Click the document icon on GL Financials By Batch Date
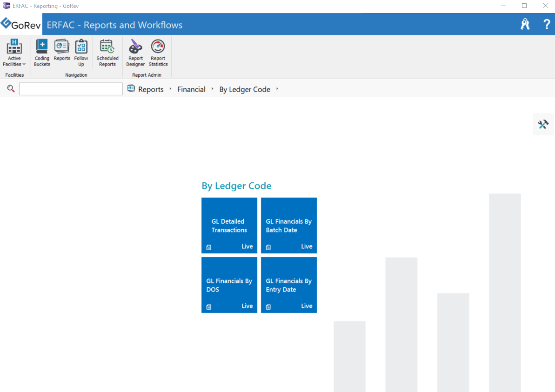The image size is (555, 392). click(x=268, y=247)
